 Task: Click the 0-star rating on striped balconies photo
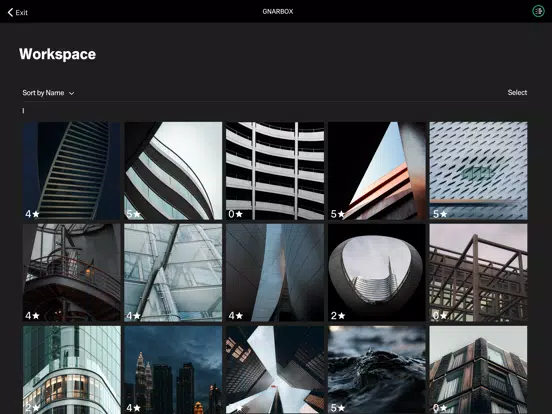[235, 214]
